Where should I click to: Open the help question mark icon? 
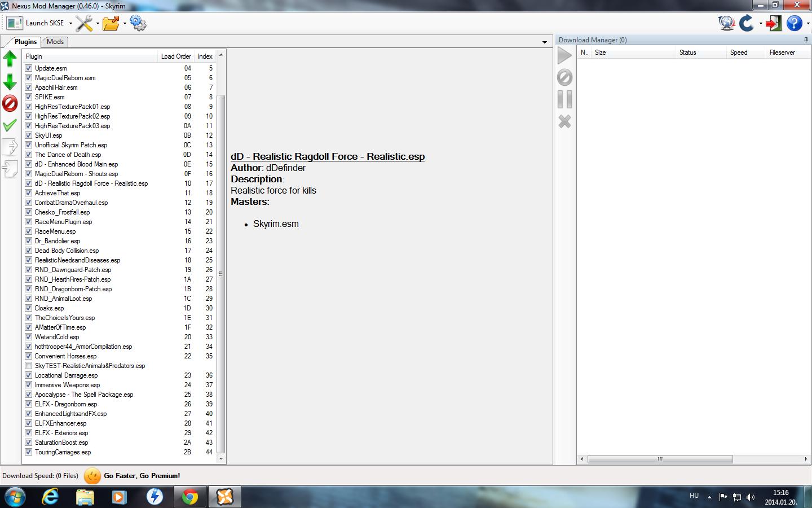click(x=794, y=23)
